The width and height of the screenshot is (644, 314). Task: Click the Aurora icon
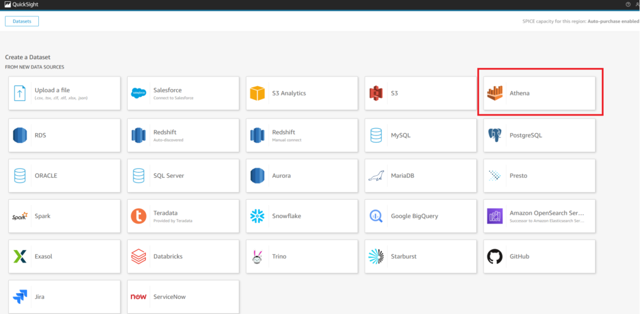pos(257,175)
